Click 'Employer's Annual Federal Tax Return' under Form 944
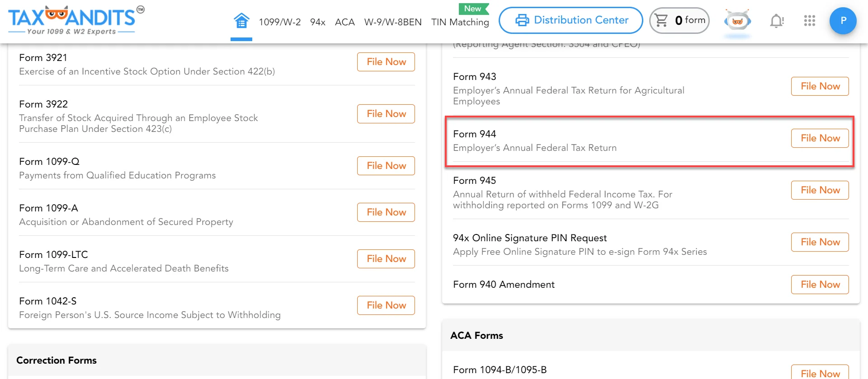868x379 pixels. (x=535, y=148)
